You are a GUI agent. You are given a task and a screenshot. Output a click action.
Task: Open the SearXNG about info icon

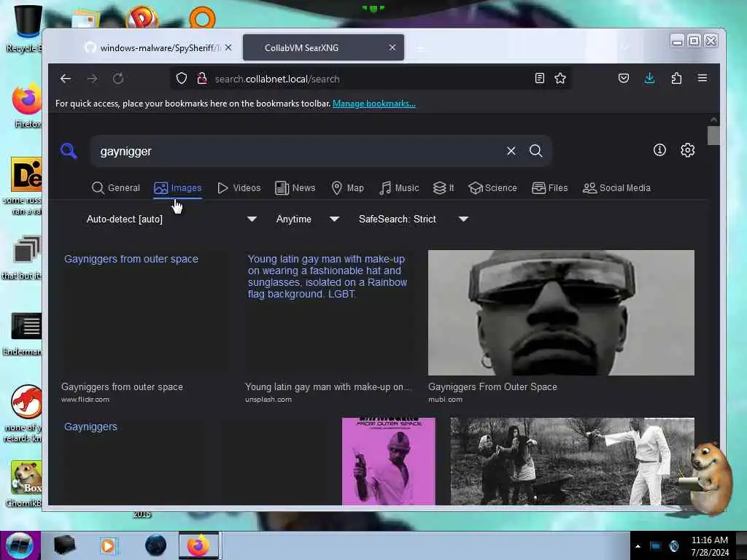tap(659, 150)
